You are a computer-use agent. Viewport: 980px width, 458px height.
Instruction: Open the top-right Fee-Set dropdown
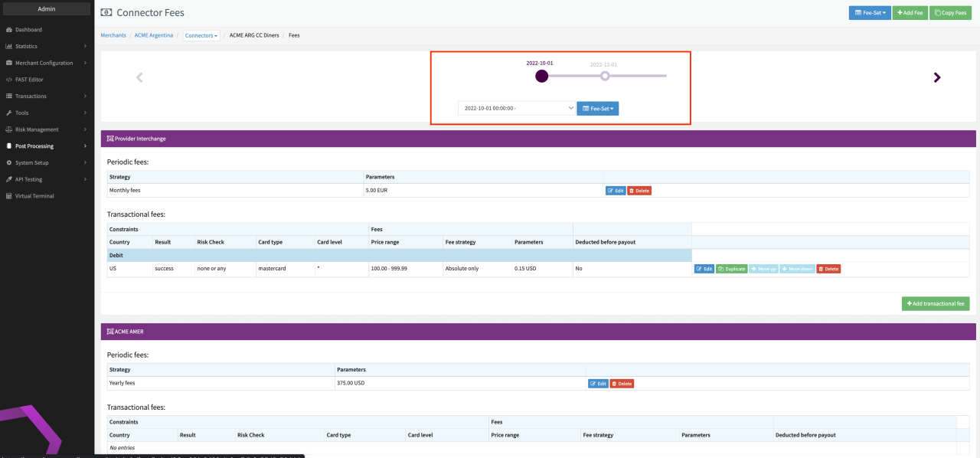pyautogui.click(x=869, y=13)
